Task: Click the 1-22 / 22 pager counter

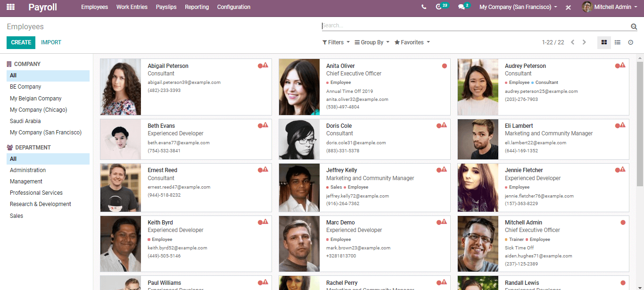Action: (553, 42)
